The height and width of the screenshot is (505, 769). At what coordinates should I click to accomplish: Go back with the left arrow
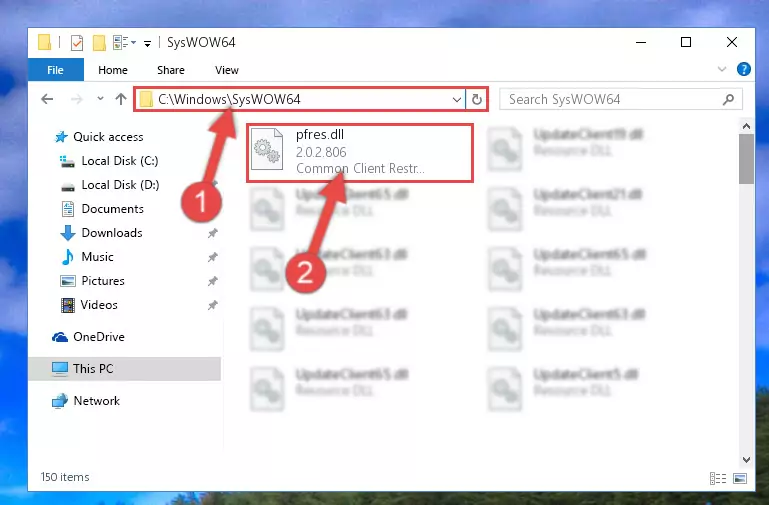pyautogui.click(x=47, y=99)
